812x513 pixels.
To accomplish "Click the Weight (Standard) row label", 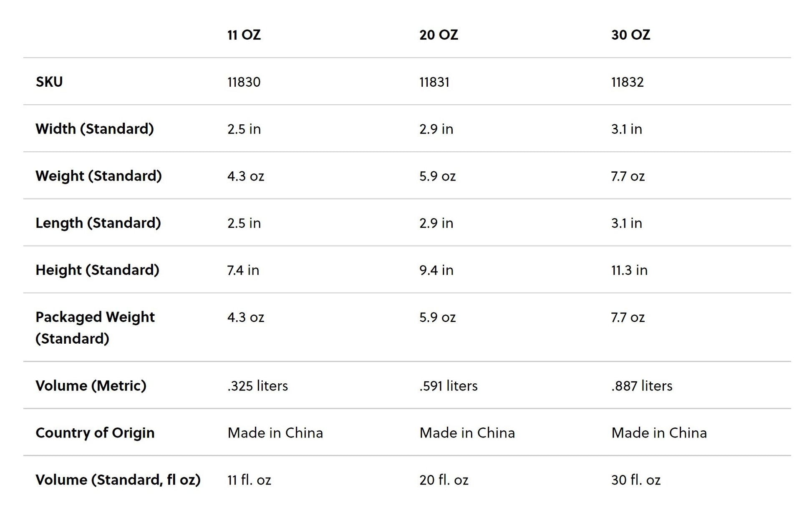I will coord(98,176).
